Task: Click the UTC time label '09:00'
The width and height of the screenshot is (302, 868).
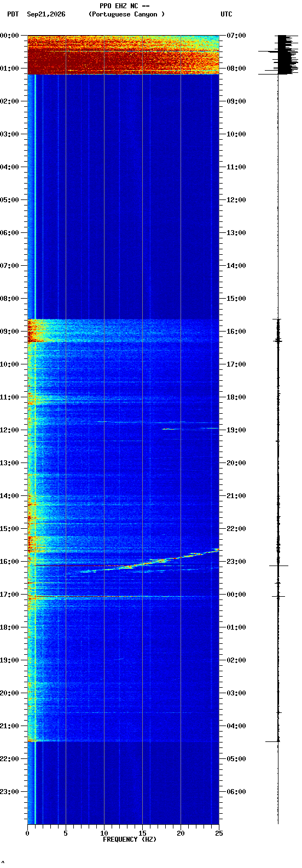Action: pos(236,101)
